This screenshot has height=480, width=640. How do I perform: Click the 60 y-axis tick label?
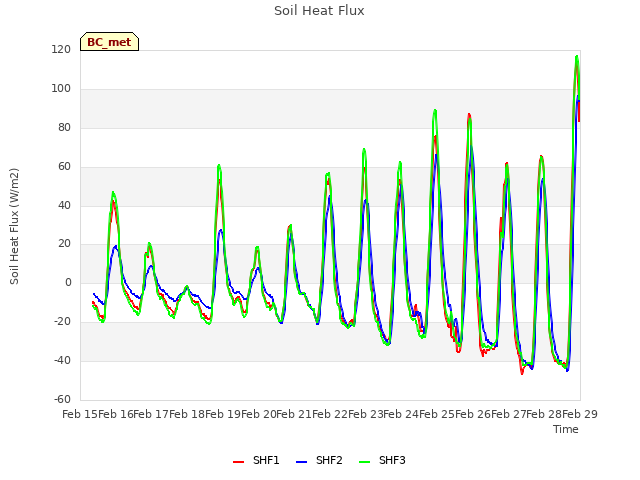[64, 167]
